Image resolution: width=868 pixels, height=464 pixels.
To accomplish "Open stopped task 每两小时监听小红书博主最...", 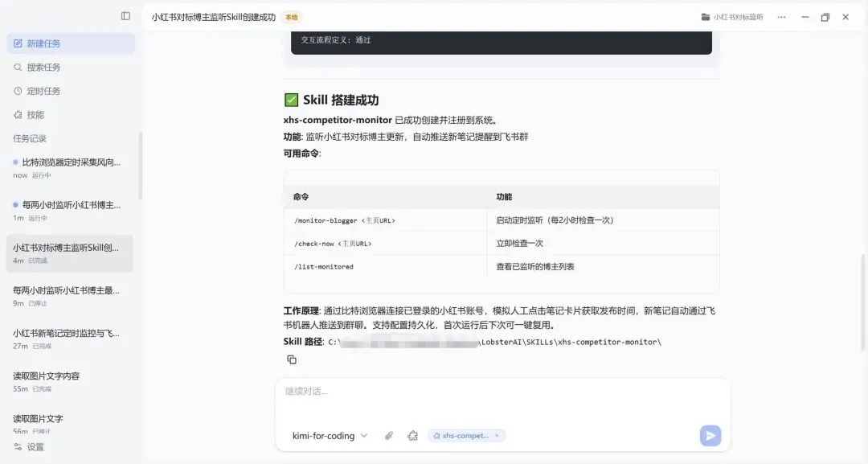I will [69, 296].
